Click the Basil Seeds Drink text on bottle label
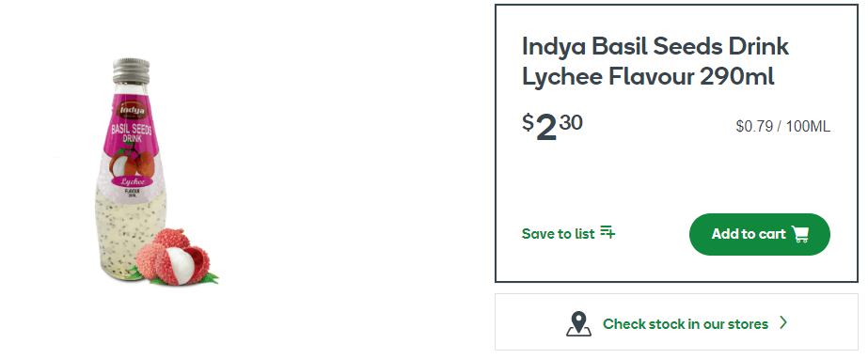The width and height of the screenshot is (868, 359). [x=133, y=133]
